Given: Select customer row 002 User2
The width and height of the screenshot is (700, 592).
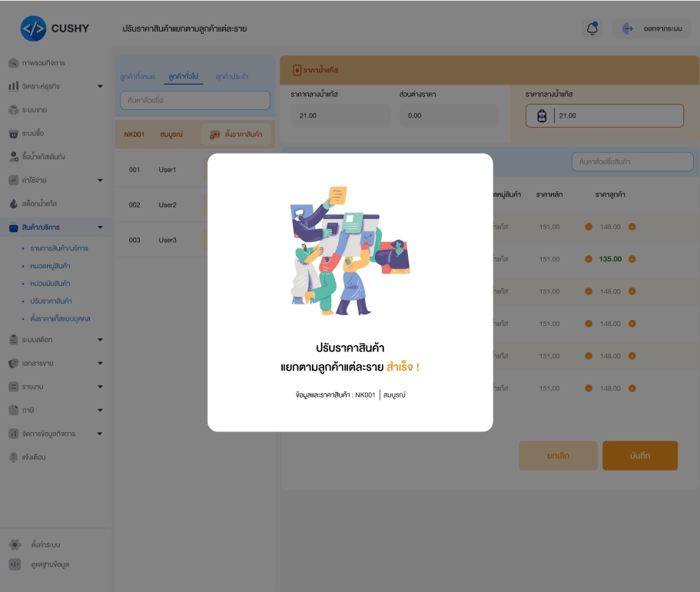Looking at the screenshot, I should point(161,205).
